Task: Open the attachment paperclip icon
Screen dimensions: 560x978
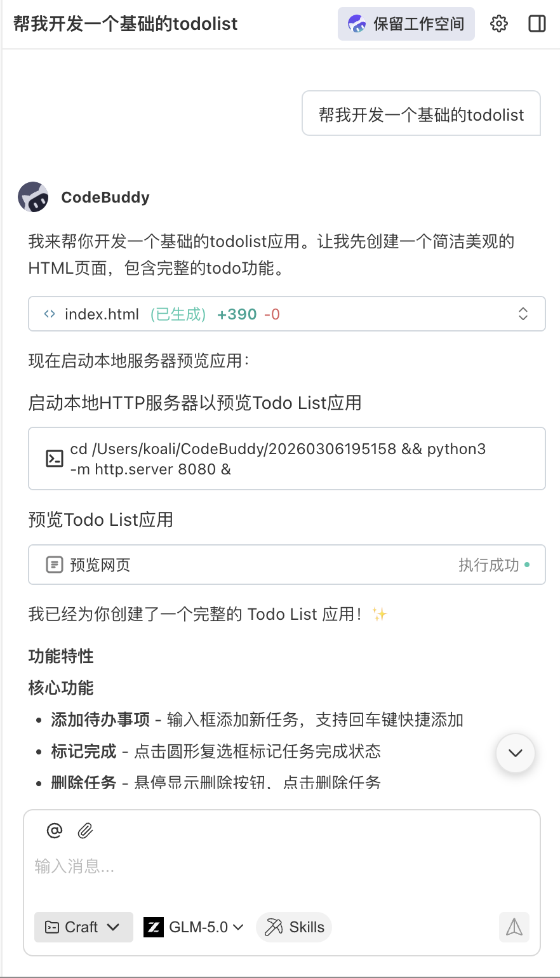Action: tap(86, 830)
